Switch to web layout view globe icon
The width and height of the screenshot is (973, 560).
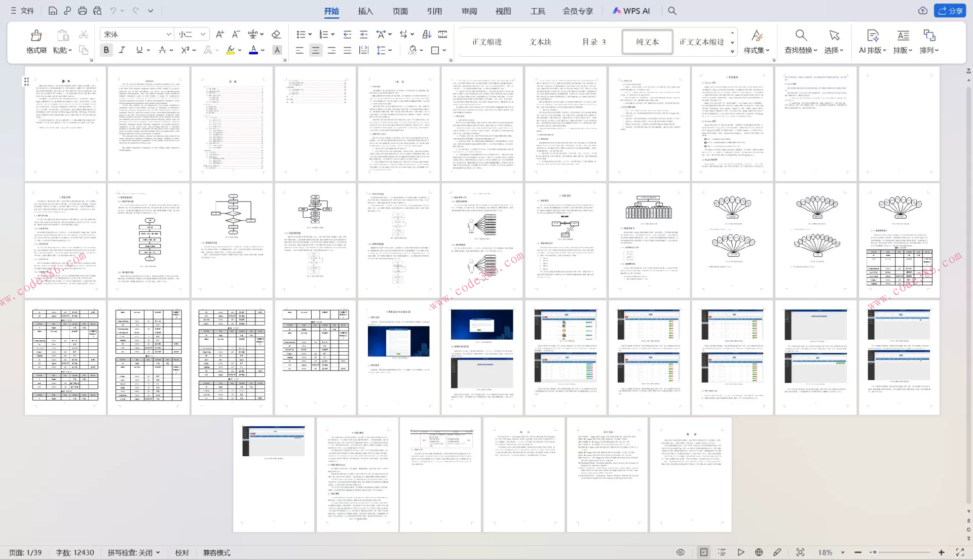pos(759,552)
